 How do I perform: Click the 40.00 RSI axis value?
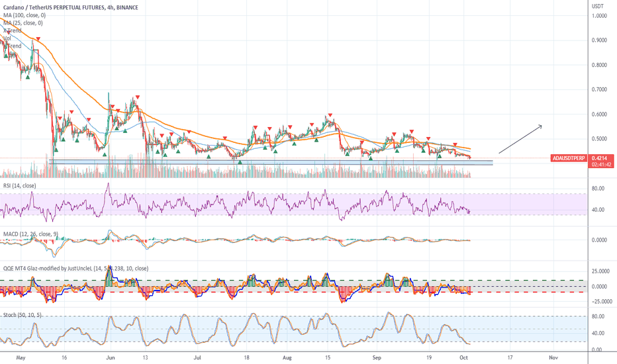click(598, 210)
